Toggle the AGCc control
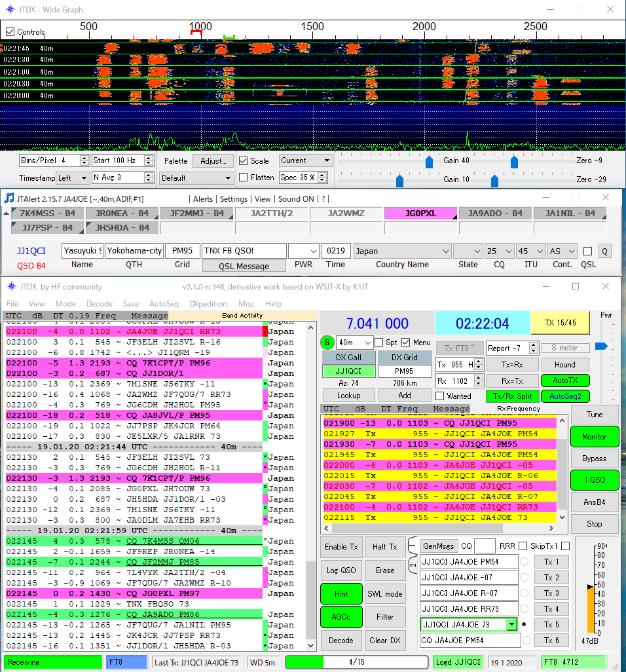 (341, 616)
